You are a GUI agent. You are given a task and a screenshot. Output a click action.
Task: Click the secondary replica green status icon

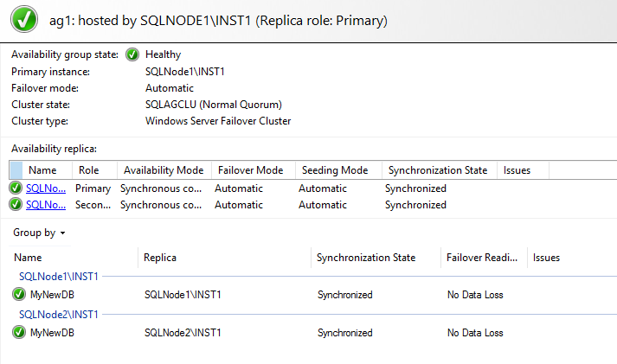(16, 205)
